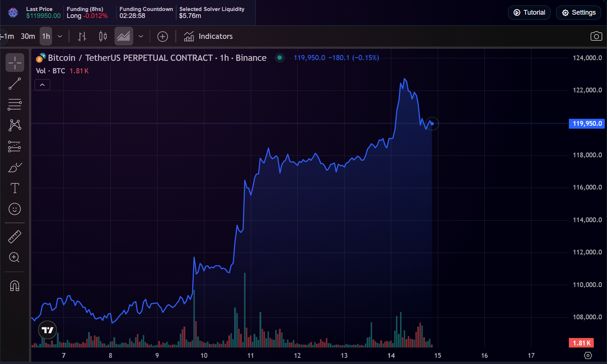Select the crosshair cursor tool

pyautogui.click(x=15, y=63)
